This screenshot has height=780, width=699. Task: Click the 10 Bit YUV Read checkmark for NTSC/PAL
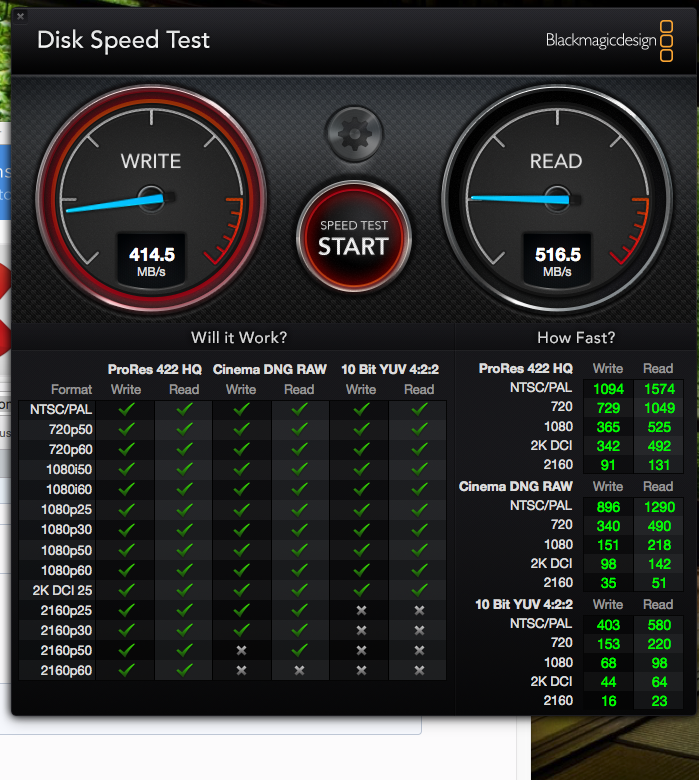click(419, 409)
